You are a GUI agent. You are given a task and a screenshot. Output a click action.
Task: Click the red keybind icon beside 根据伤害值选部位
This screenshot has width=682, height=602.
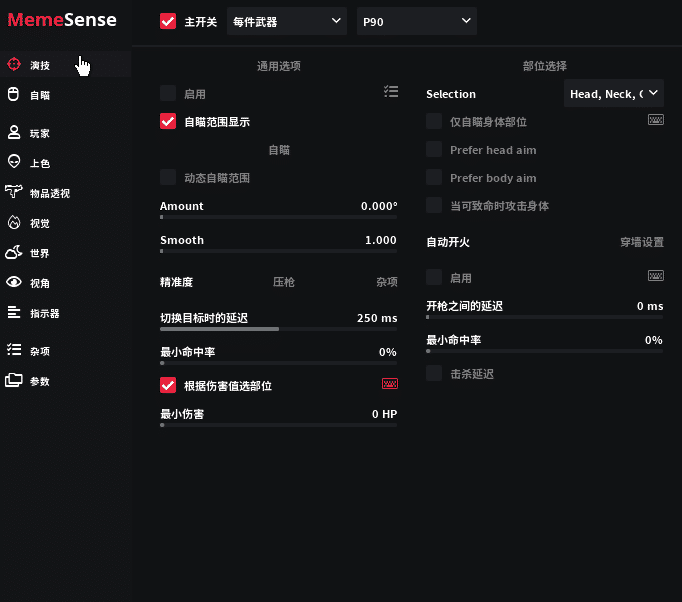point(390,385)
